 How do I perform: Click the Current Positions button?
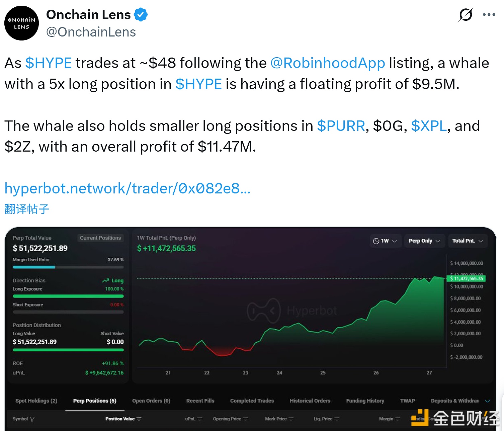[100, 238]
